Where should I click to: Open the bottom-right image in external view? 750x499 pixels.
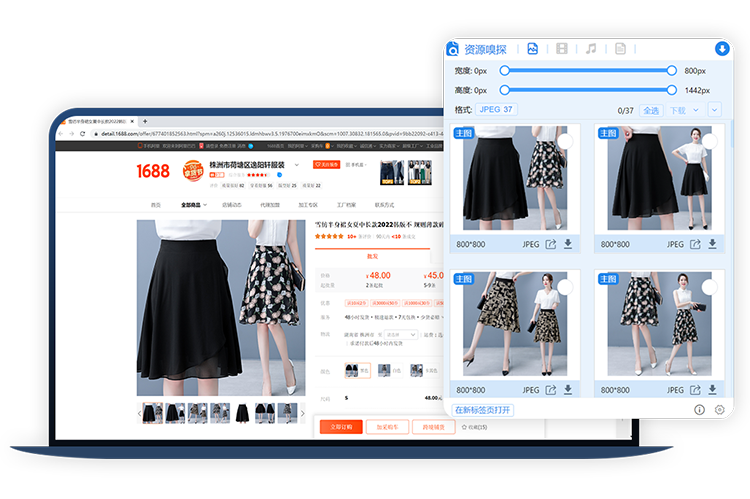point(694,390)
